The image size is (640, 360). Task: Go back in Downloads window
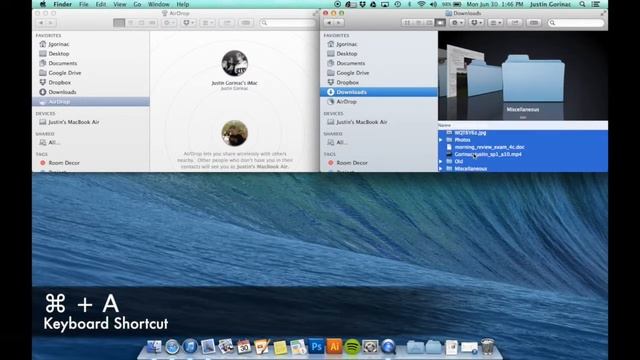click(x=329, y=23)
